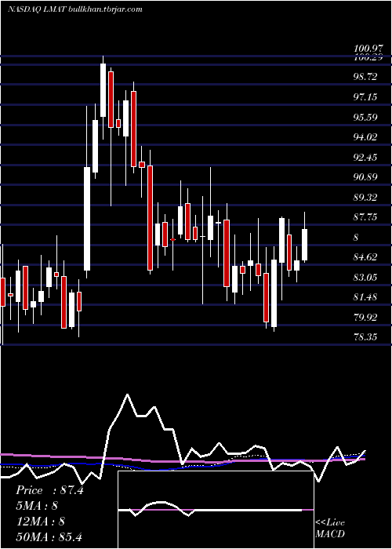The width and height of the screenshot is (392, 549).
Task: Click the 5MA value readout
Action: 36,506
